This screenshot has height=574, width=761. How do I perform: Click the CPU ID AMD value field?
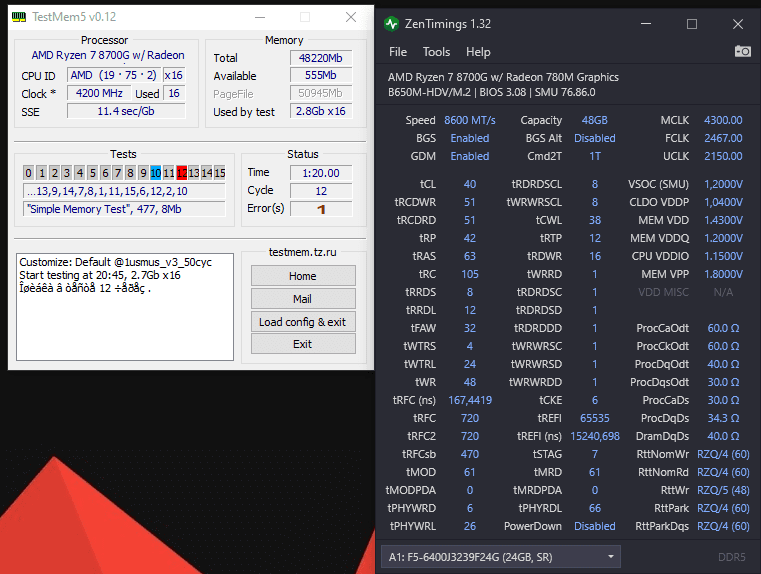click(x=114, y=75)
